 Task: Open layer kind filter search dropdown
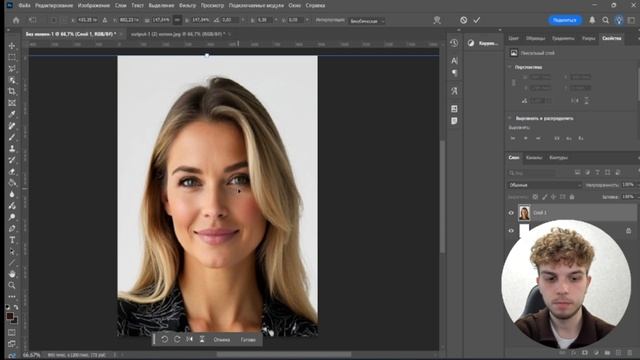coord(531,173)
